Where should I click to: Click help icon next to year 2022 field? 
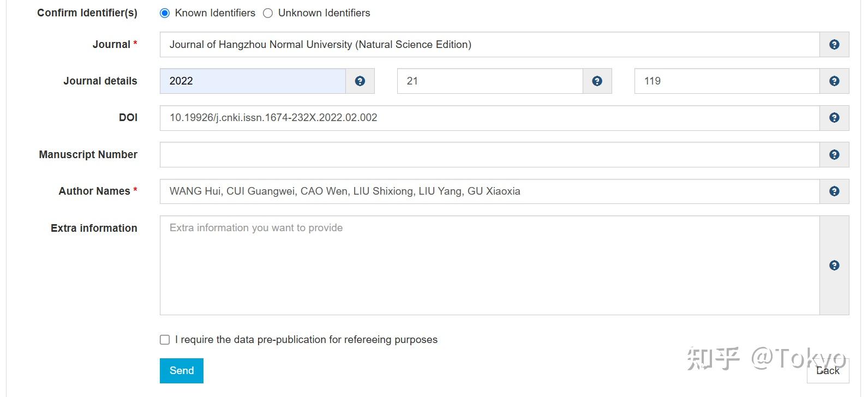(360, 81)
